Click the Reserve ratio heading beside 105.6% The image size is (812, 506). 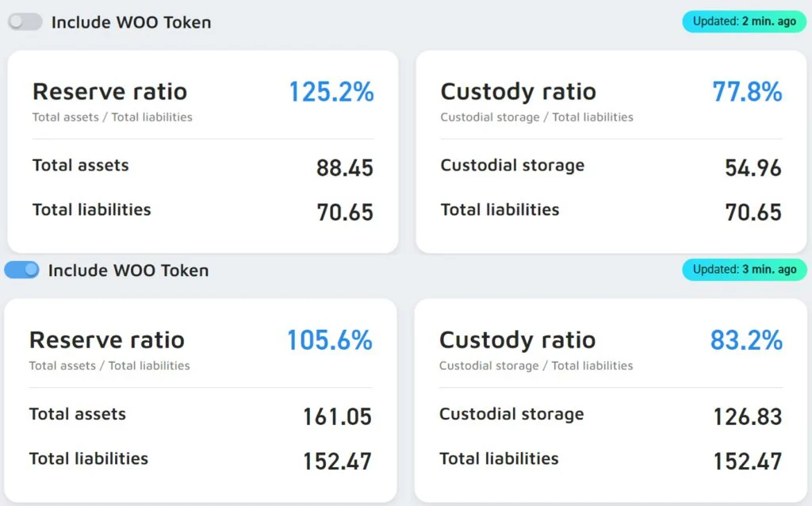[x=106, y=340]
